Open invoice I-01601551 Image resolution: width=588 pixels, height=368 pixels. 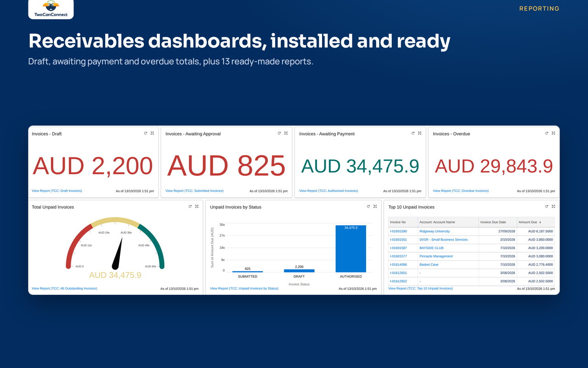click(x=398, y=240)
